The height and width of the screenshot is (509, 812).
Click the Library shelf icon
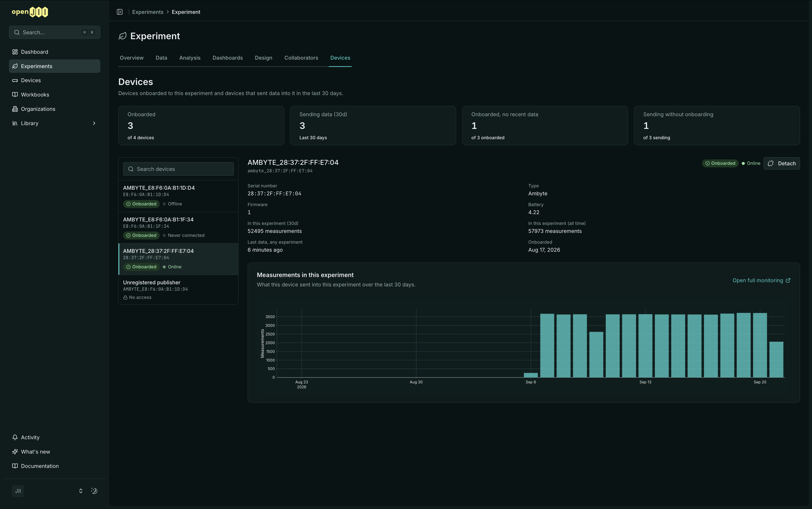(15, 123)
